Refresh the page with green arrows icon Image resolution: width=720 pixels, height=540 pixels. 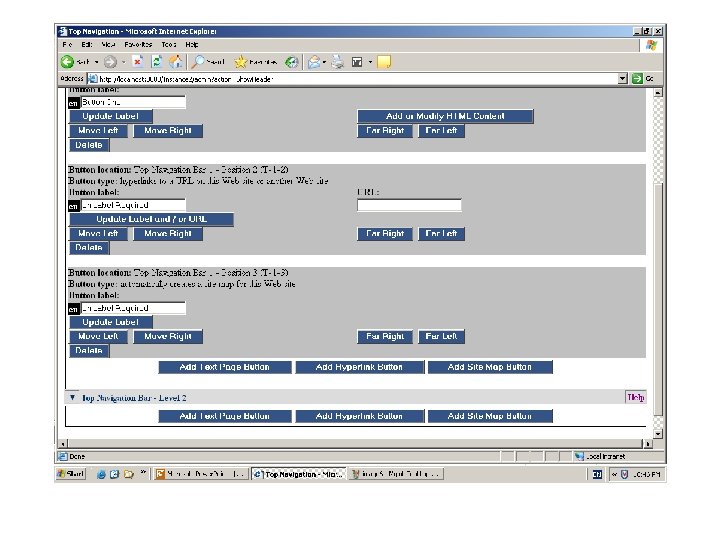[157, 62]
